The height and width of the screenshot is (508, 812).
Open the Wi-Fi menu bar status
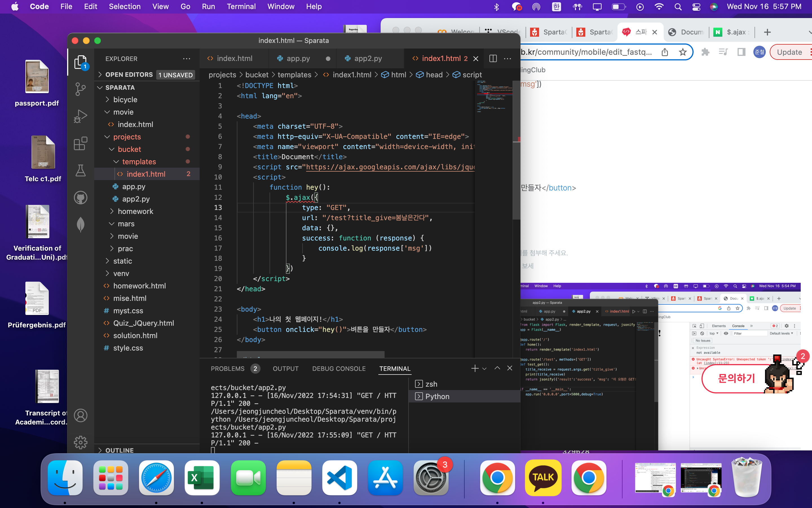pos(659,7)
